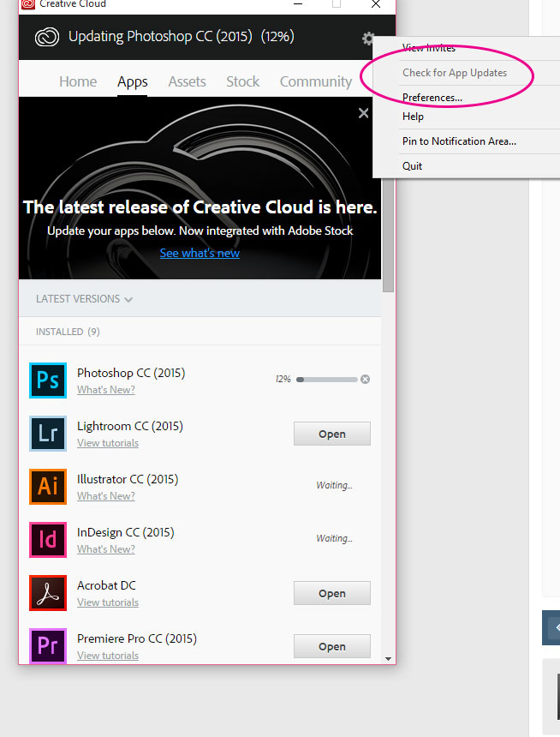
Task: Open the Assets tab
Action: pos(187,81)
